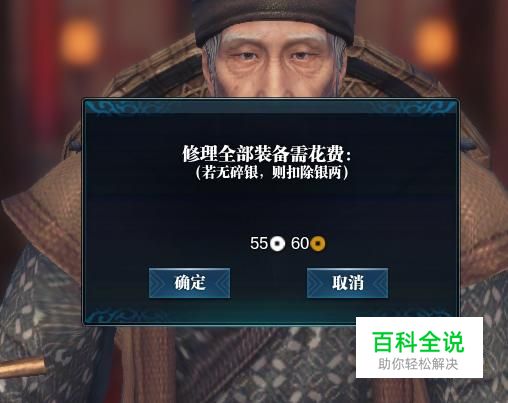Click the copper pipe at bottom left

click(23, 368)
